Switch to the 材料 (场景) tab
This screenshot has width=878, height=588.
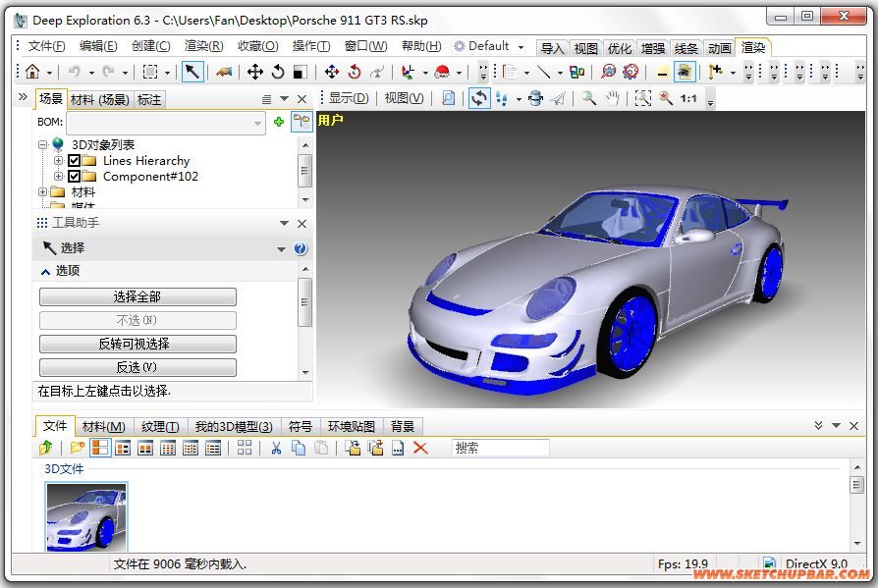[100, 100]
